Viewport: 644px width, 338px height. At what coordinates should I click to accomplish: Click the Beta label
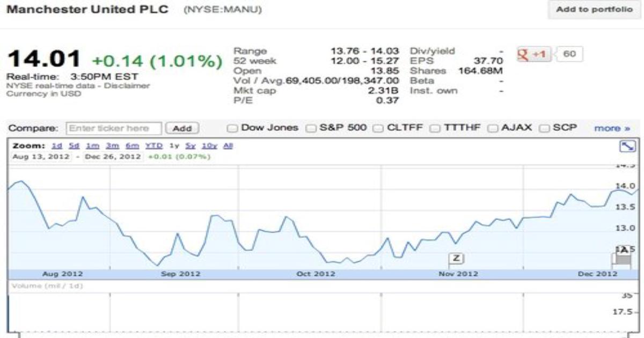(x=422, y=81)
